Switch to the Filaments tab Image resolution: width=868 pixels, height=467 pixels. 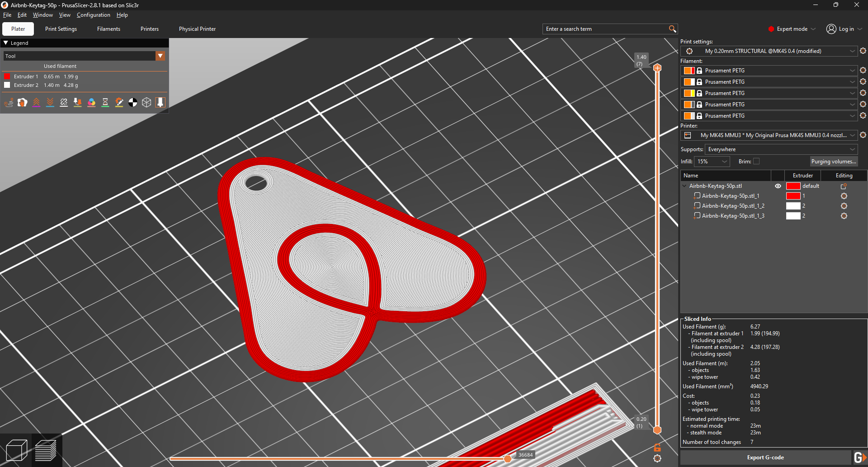(x=108, y=29)
